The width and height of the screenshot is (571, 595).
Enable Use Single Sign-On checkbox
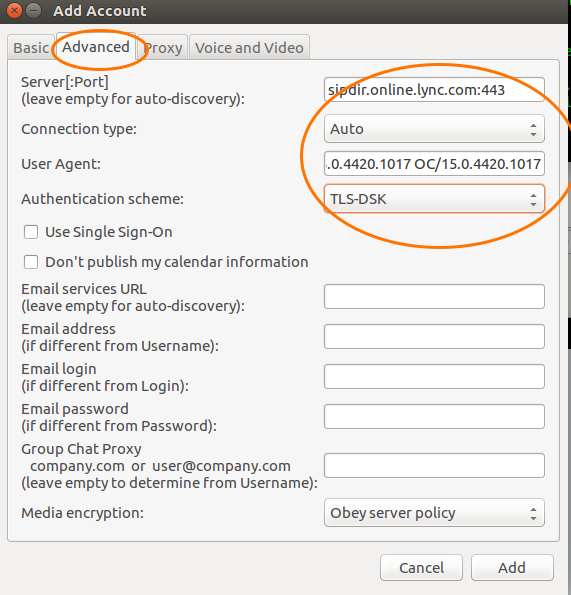coord(31,232)
